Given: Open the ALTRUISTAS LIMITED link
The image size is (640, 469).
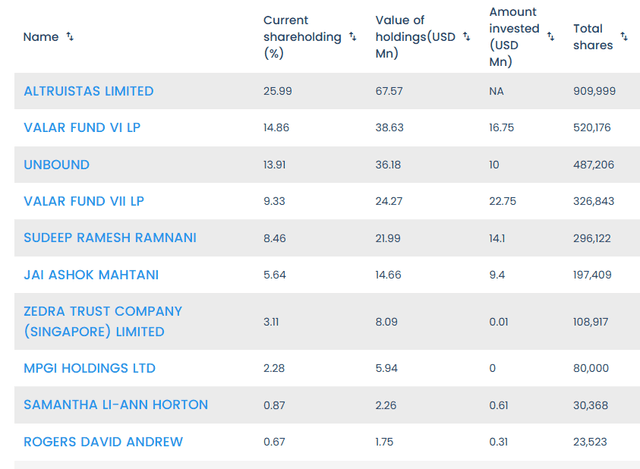Looking at the screenshot, I should click(89, 91).
